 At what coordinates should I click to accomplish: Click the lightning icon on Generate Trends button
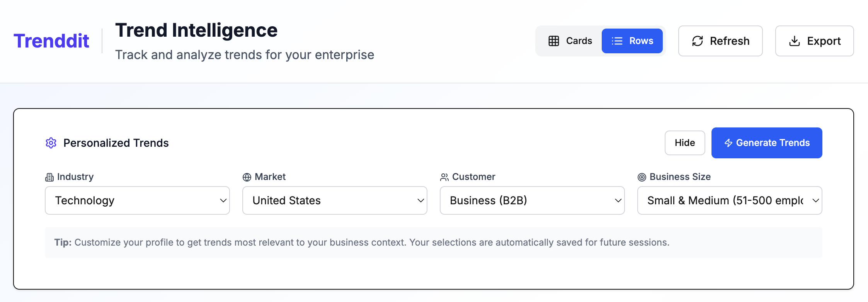[728, 143]
